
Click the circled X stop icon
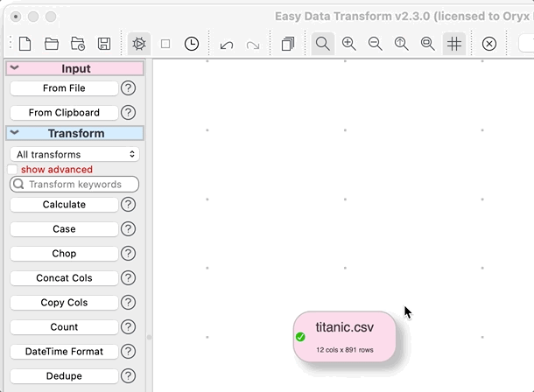click(x=489, y=44)
